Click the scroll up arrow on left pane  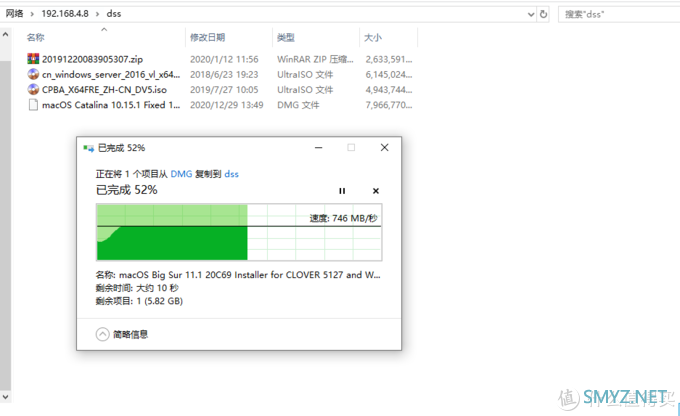click(5, 34)
